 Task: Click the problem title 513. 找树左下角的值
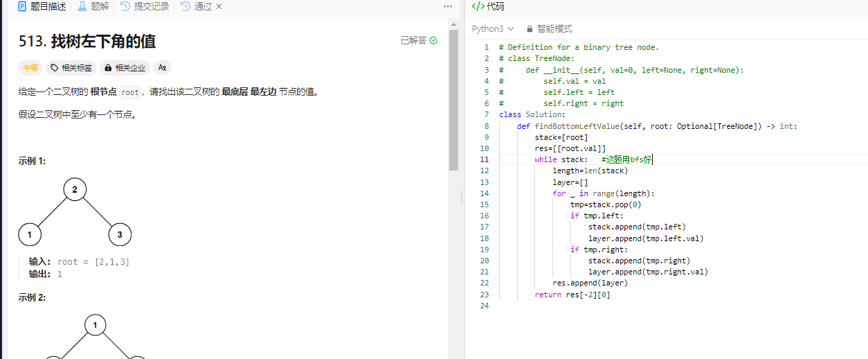point(87,41)
